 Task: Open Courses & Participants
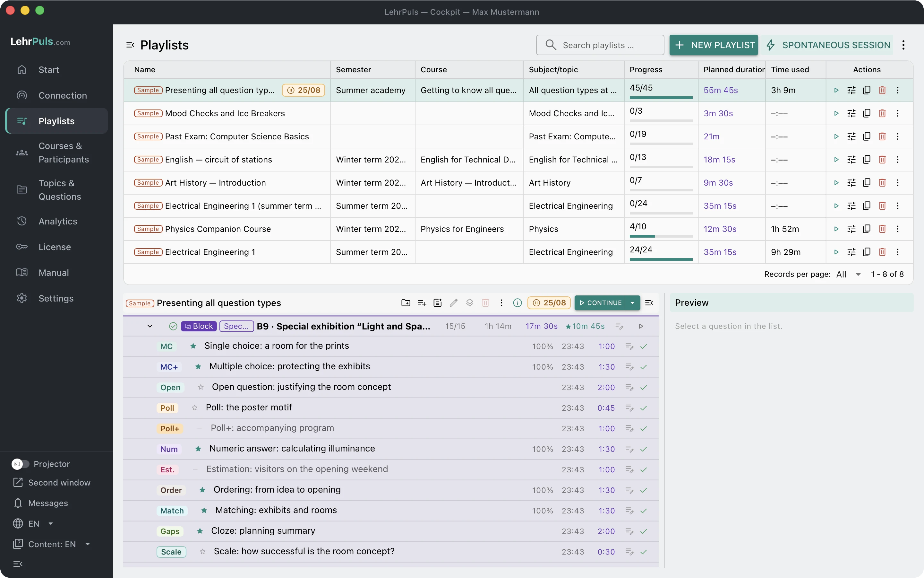[x=57, y=153]
